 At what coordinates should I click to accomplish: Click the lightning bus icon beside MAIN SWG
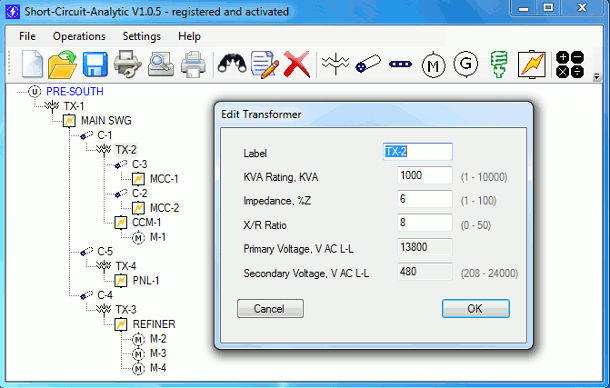coord(69,121)
